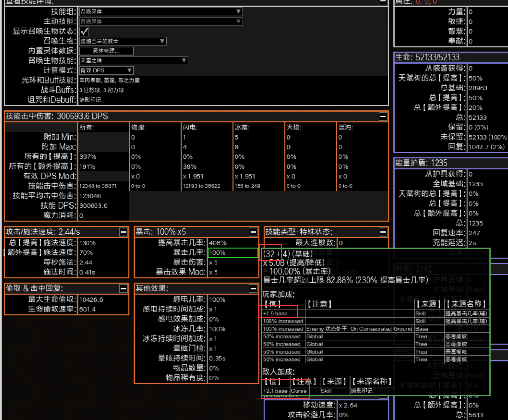The width and height of the screenshot is (508, 420).
Task: Click the 暴击几率 100% value cell
Action: pos(233,253)
